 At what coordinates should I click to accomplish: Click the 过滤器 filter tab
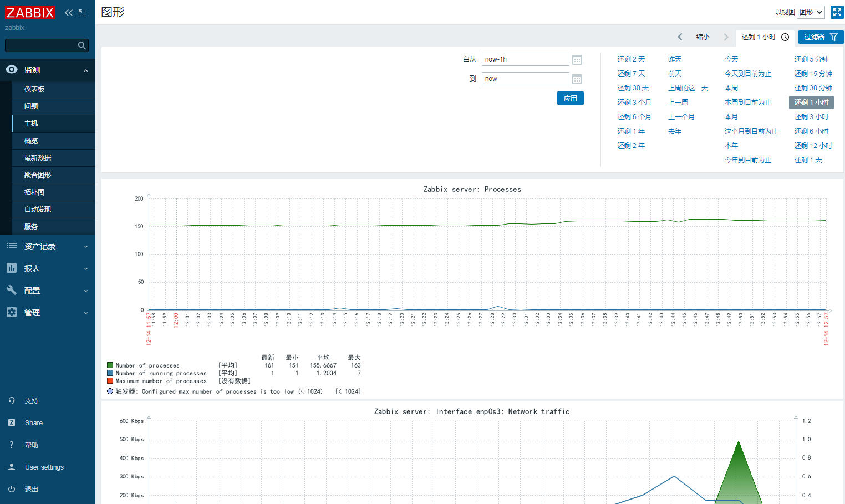pyautogui.click(x=821, y=37)
